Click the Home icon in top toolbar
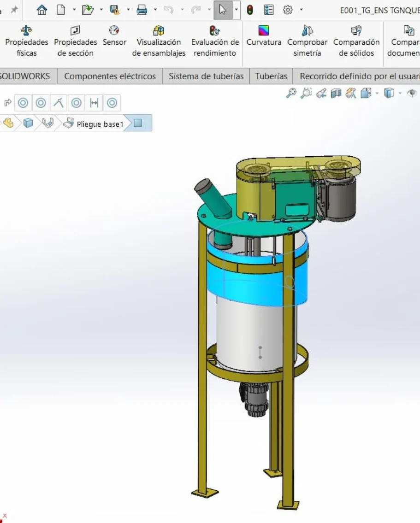The height and width of the screenshot is (523, 420). [42, 10]
